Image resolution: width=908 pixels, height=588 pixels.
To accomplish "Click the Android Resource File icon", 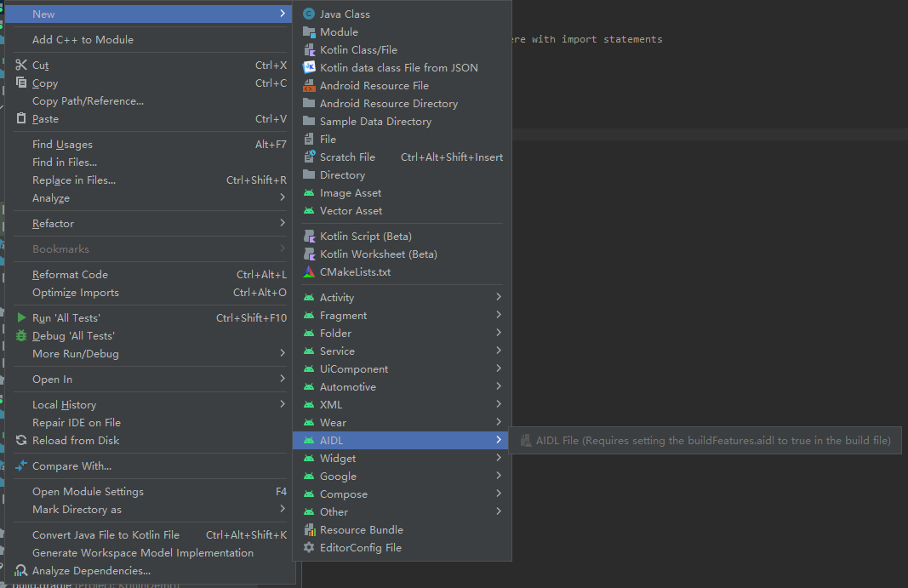I will coord(308,85).
